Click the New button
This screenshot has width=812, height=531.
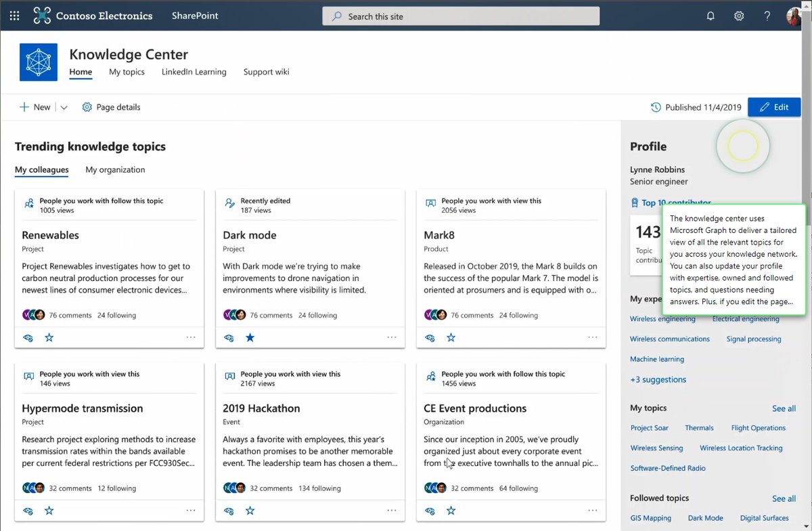pyautogui.click(x=35, y=107)
